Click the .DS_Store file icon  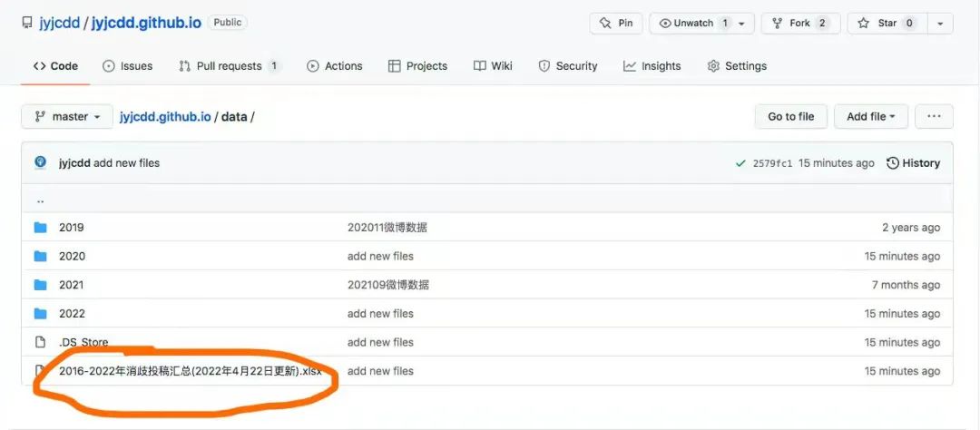(x=41, y=343)
